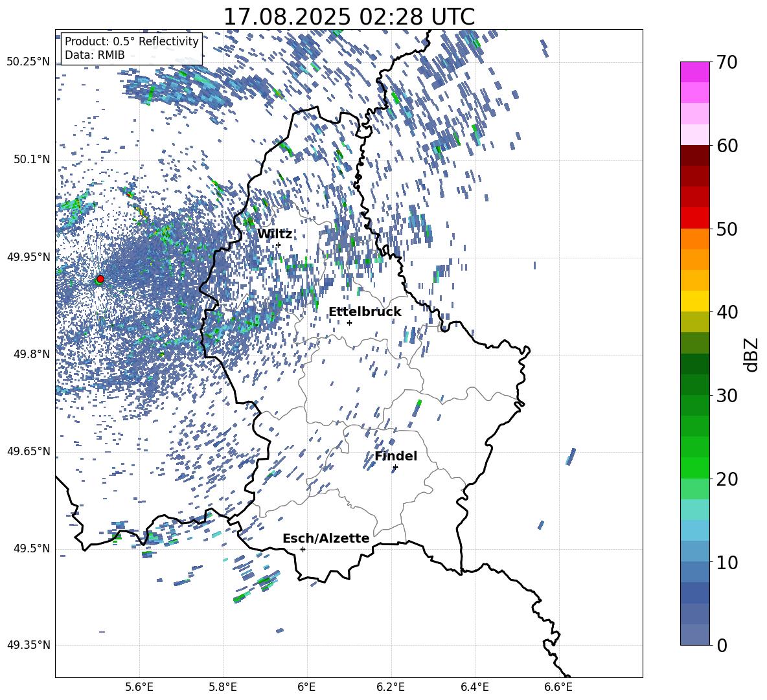
Task: Click the longitude label 6°E
Action: (306, 687)
